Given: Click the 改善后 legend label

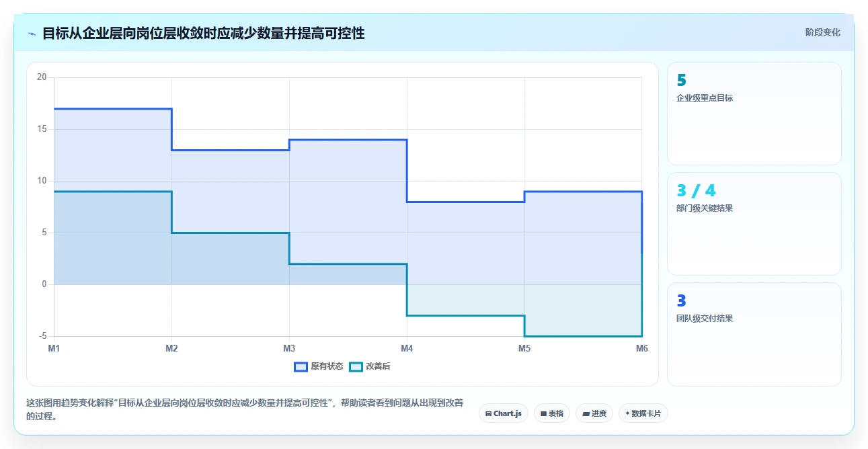Looking at the screenshot, I should (x=378, y=366).
